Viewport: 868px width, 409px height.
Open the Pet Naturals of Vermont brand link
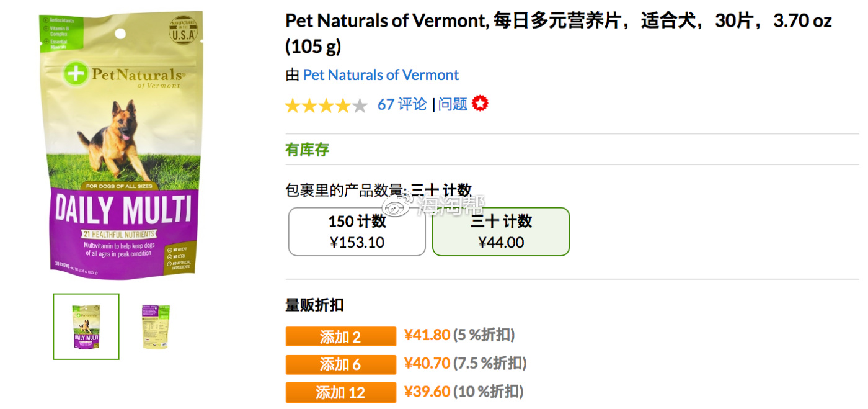pyautogui.click(x=381, y=75)
